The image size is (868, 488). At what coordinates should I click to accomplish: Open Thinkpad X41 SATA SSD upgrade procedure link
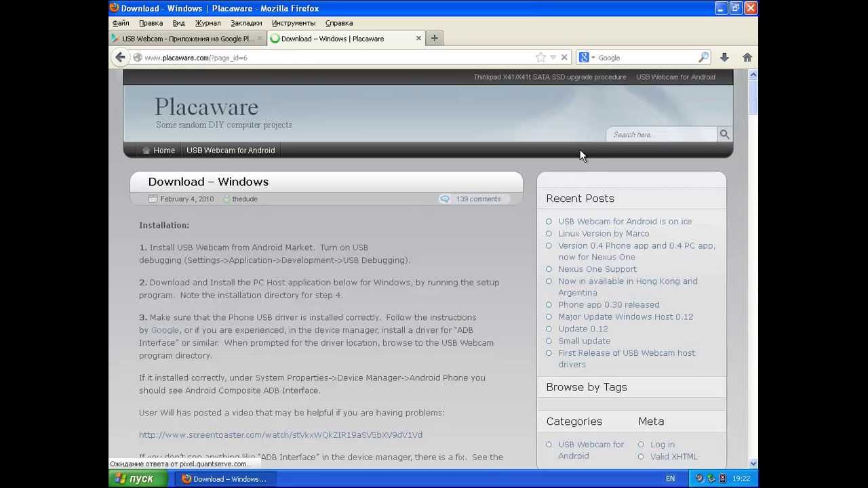click(550, 77)
